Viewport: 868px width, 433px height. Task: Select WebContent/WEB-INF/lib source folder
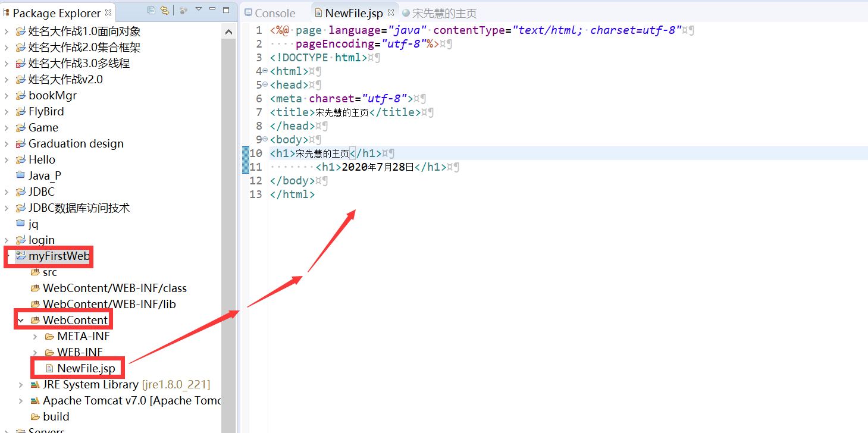click(109, 305)
